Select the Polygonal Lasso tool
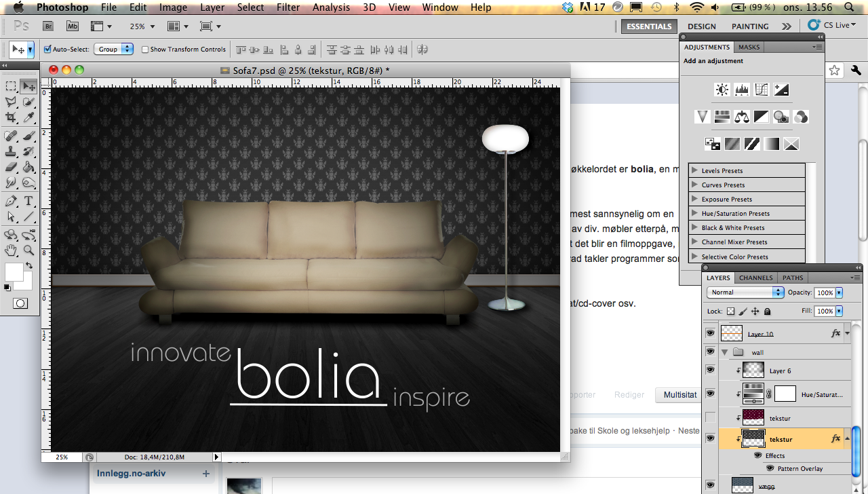 pyautogui.click(x=12, y=102)
